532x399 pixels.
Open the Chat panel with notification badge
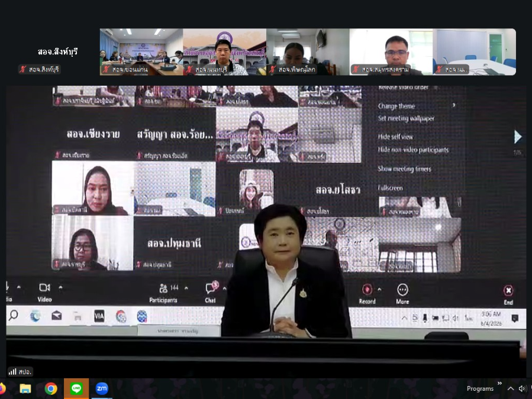tap(211, 292)
